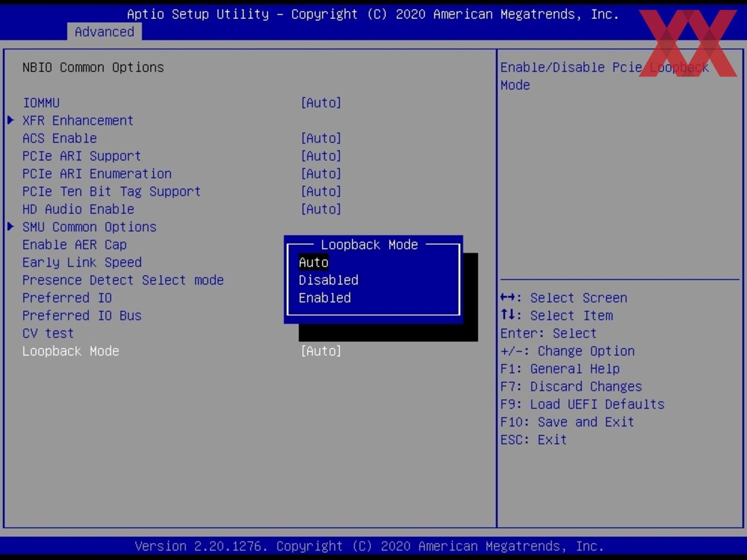
Task: Open the Advanced tab
Action: point(104,32)
